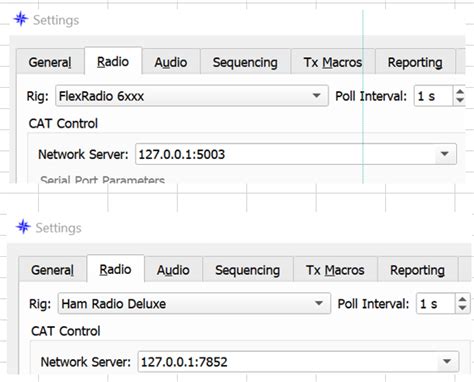Open Reporting tab in upper Settings window
The width and height of the screenshot is (474, 382).
415,62
